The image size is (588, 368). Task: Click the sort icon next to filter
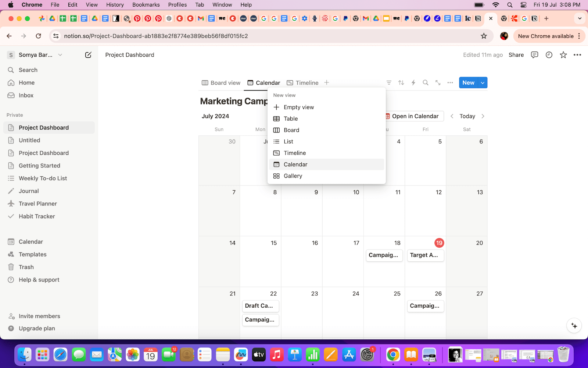[401, 82]
